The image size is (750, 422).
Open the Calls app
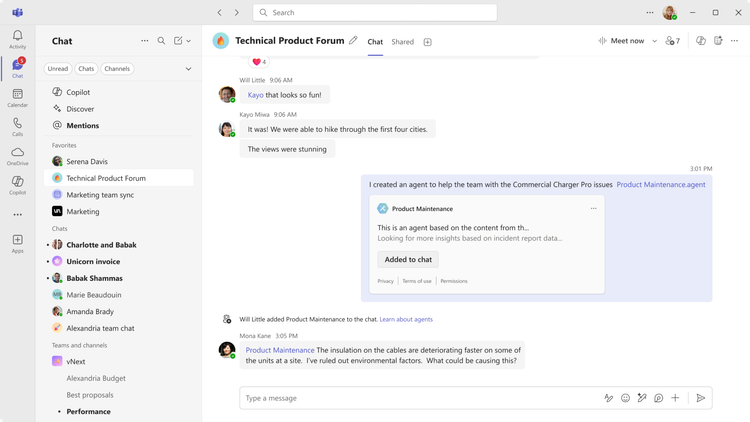pyautogui.click(x=17, y=126)
